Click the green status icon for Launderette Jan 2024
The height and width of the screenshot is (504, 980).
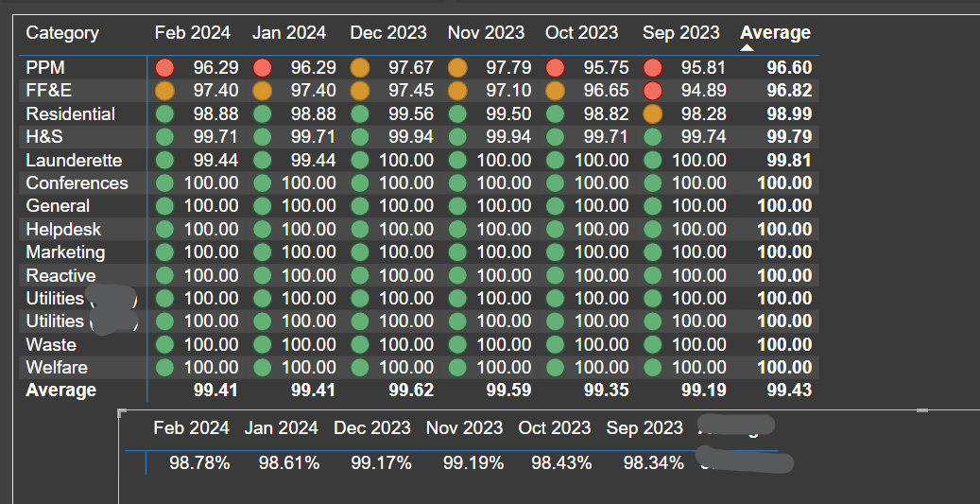point(263,160)
